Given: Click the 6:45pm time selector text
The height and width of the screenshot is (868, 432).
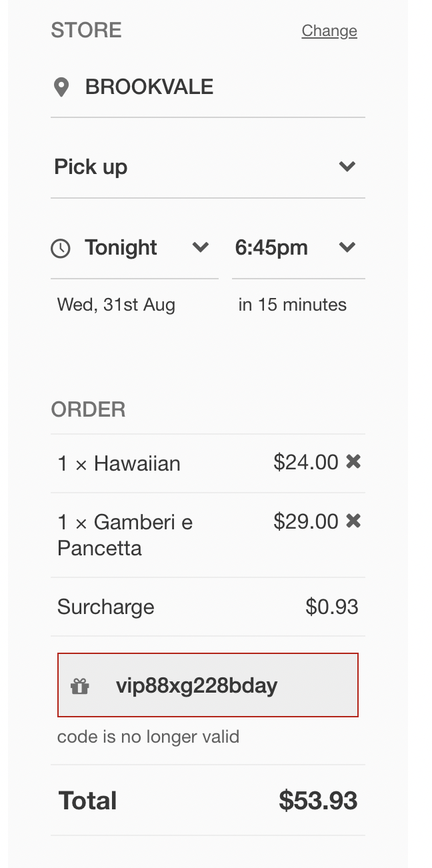Looking at the screenshot, I should 271,248.
